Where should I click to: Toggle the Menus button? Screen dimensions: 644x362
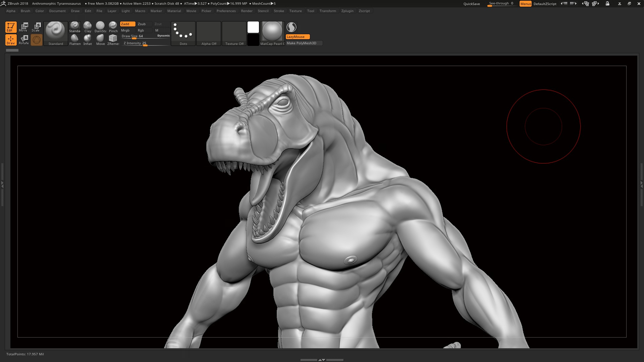(525, 4)
